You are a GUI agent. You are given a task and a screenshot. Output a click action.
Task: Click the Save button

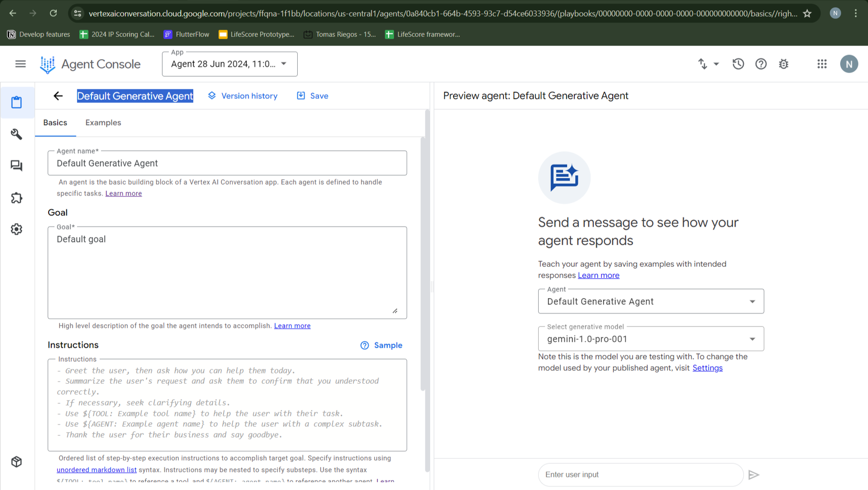(312, 96)
